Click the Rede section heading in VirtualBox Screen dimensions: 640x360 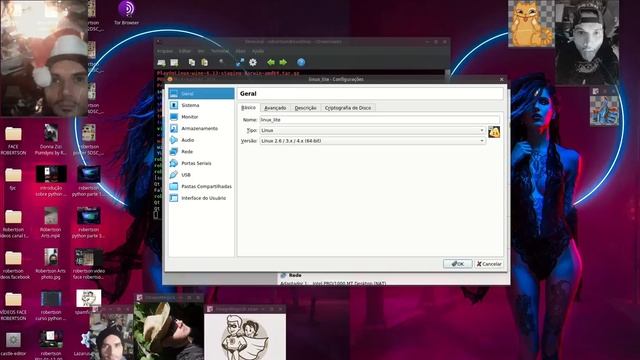[x=295, y=275]
